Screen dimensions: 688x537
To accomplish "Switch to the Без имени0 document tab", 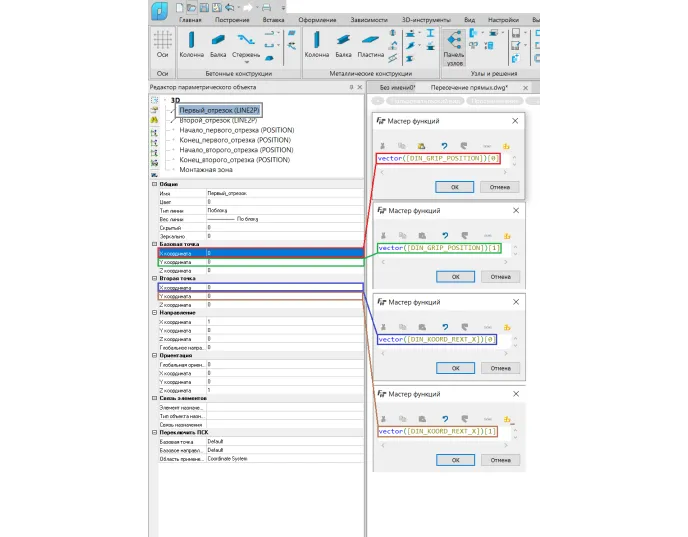I will pos(397,87).
